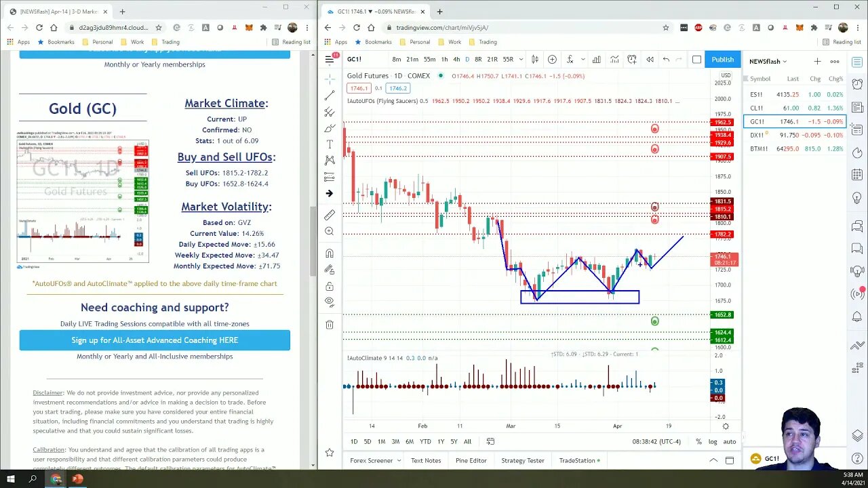
Task: Click the Publish button
Action: click(x=722, y=60)
